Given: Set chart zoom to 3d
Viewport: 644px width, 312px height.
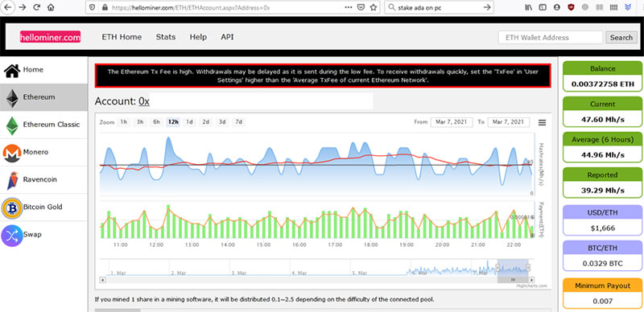Looking at the screenshot, I should [222, 122].
